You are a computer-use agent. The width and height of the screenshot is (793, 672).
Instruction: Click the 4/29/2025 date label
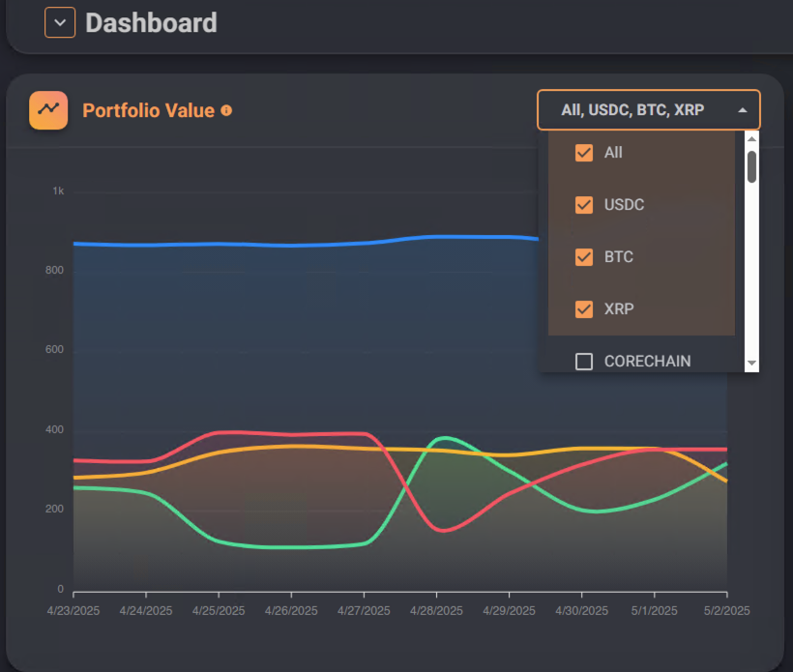510,611
